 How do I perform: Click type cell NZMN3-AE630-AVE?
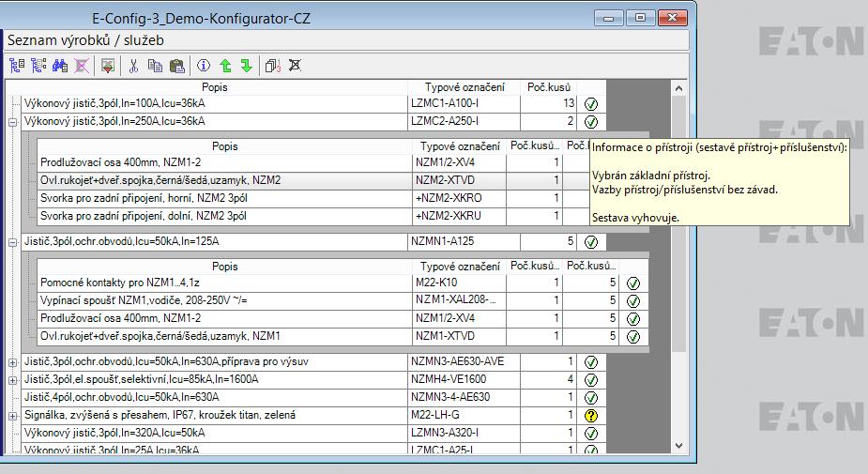(x=464, y=361)
